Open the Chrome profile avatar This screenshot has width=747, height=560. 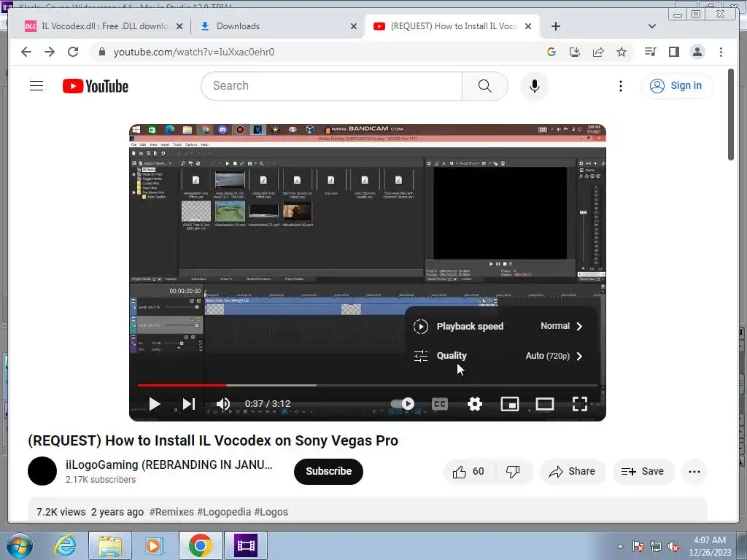[697, 52]
